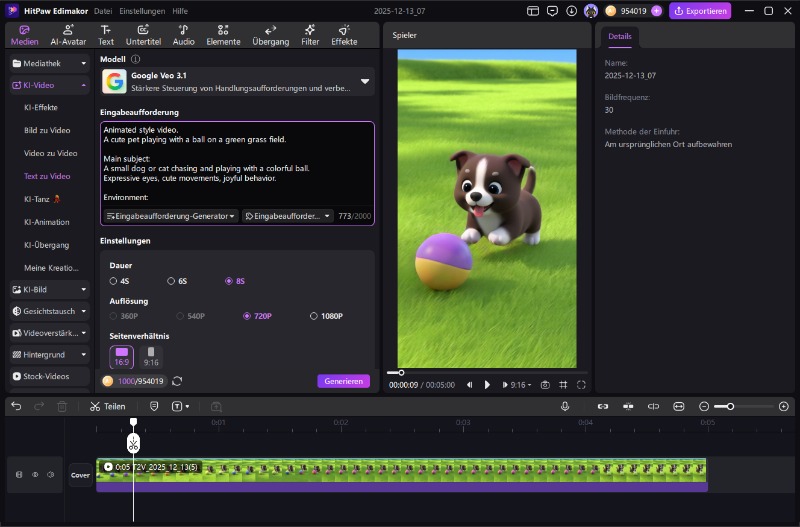Screen dimensions: 800x527
Task: Open the Hilfe menu
Action: tap(180, 11)
